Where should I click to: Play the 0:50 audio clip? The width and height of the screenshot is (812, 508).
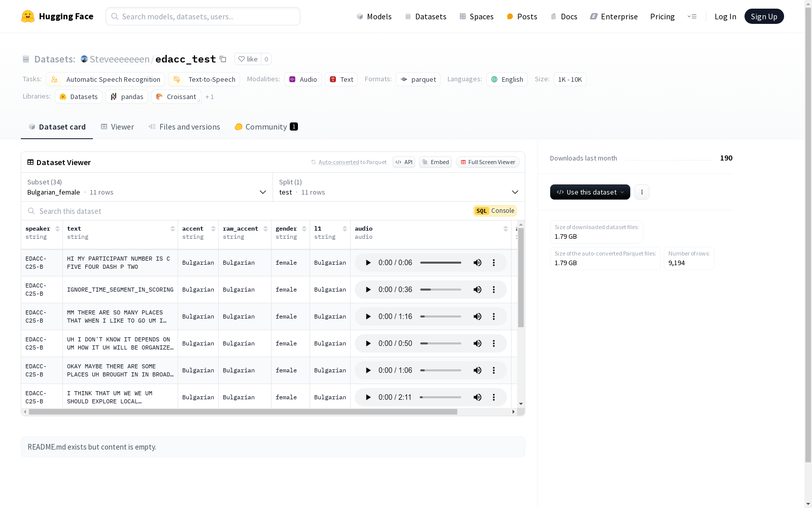coord(368,343)
